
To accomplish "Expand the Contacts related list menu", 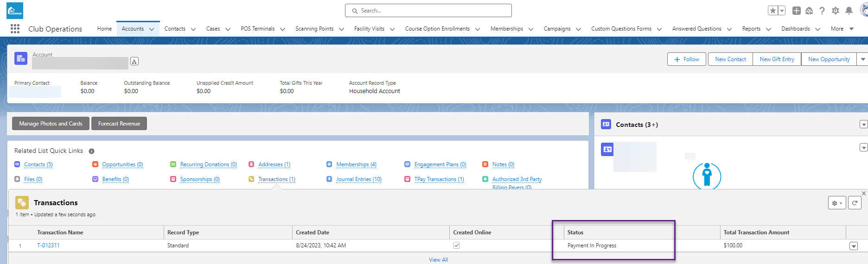I will (x=863, y=125).
